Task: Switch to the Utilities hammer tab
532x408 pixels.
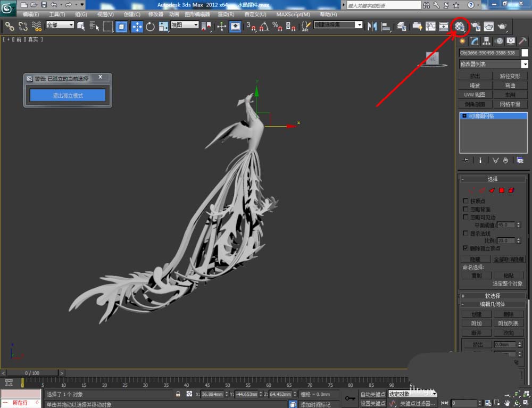Action: tap(522, 41)
